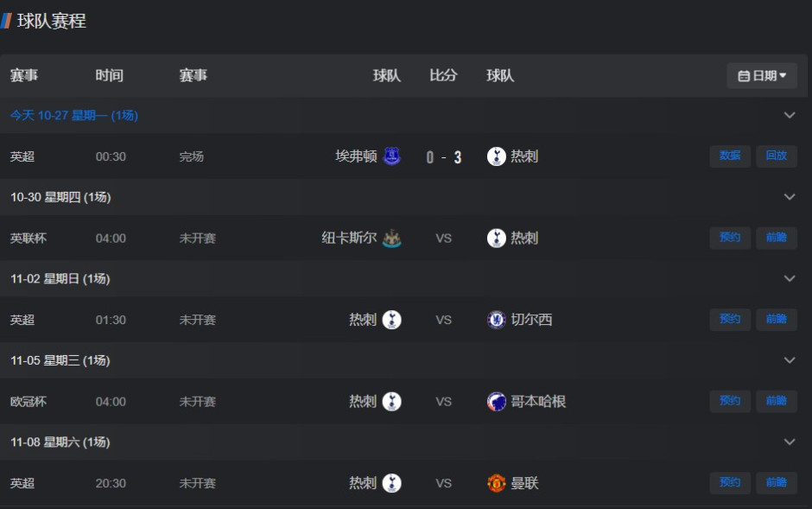Click the Copenhagen club crest icon
This screenshot has height=509, width=812.
[x=496, y=402]
